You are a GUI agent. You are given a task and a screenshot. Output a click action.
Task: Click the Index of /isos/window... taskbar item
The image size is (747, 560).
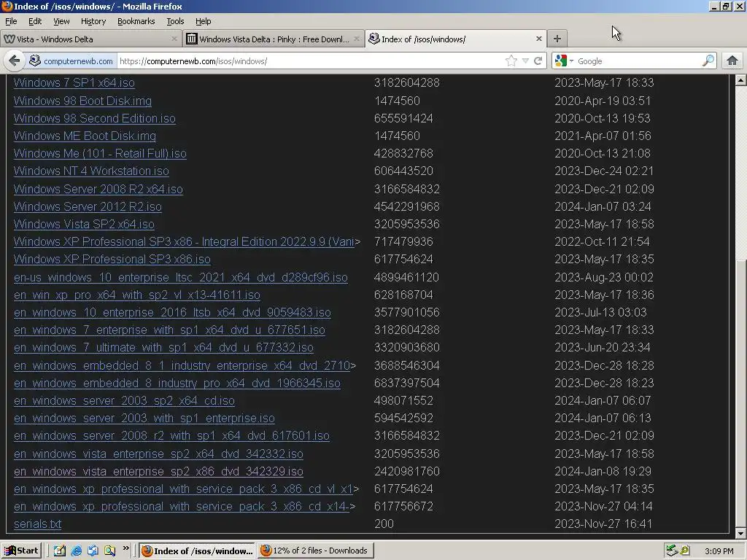pos(197,551)
